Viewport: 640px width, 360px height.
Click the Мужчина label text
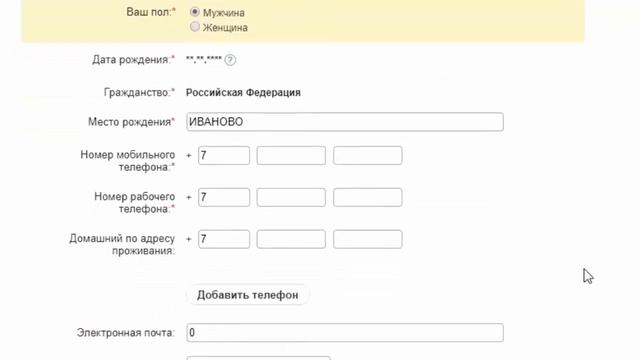[224, 13]
